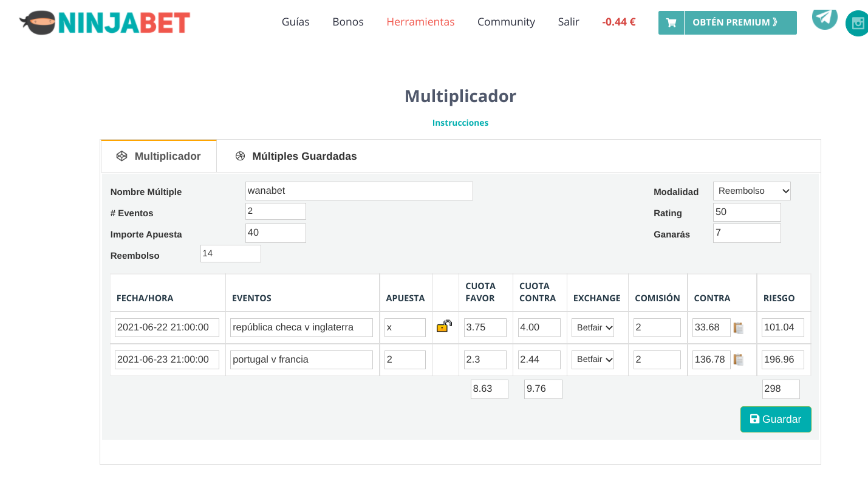Open the Bonos menu
Viewport: 868px width, 478px height.
(348, 22)
